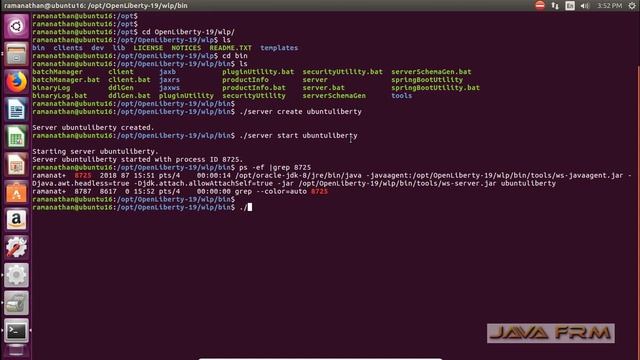Image resolution: width=640 pixels, height=360 pixels.
Task: Click 'pluginUtility.bat' in the listing
Action: [x=258, y=72]
